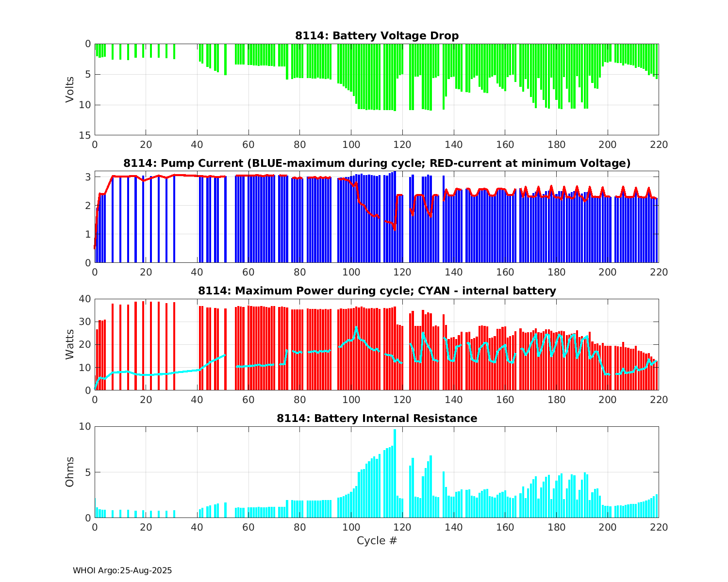Click the Watts y-axis label
Screen dimensions: 728x582
tap(70, 344)
